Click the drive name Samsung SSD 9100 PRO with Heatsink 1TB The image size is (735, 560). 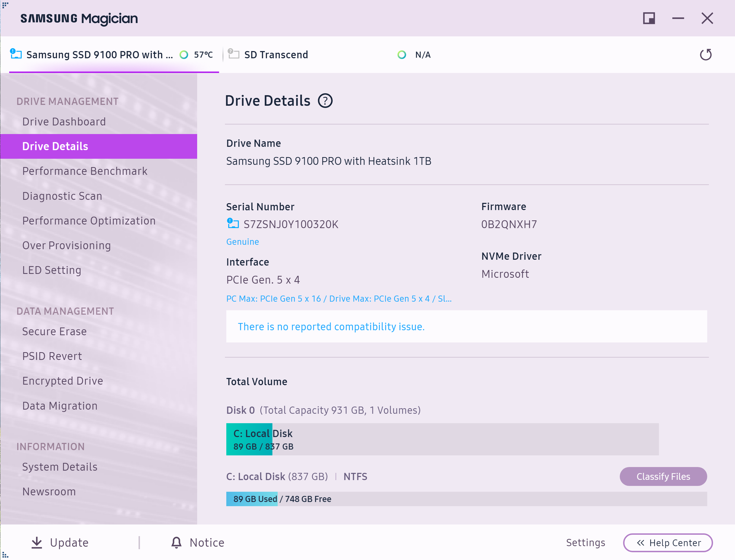click(x=328, y=161)
